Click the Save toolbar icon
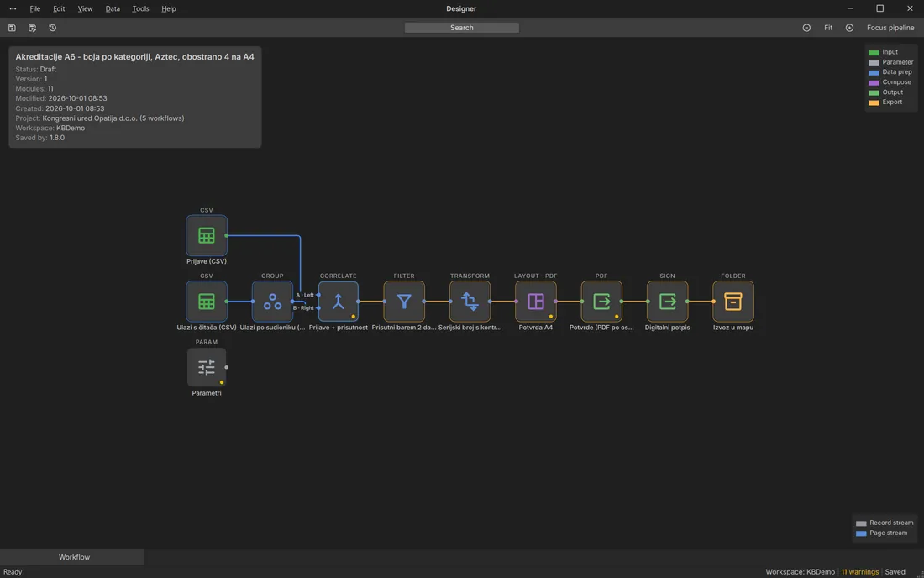The image size is (924, 578). pyautogui.click(x=12, y=28)
